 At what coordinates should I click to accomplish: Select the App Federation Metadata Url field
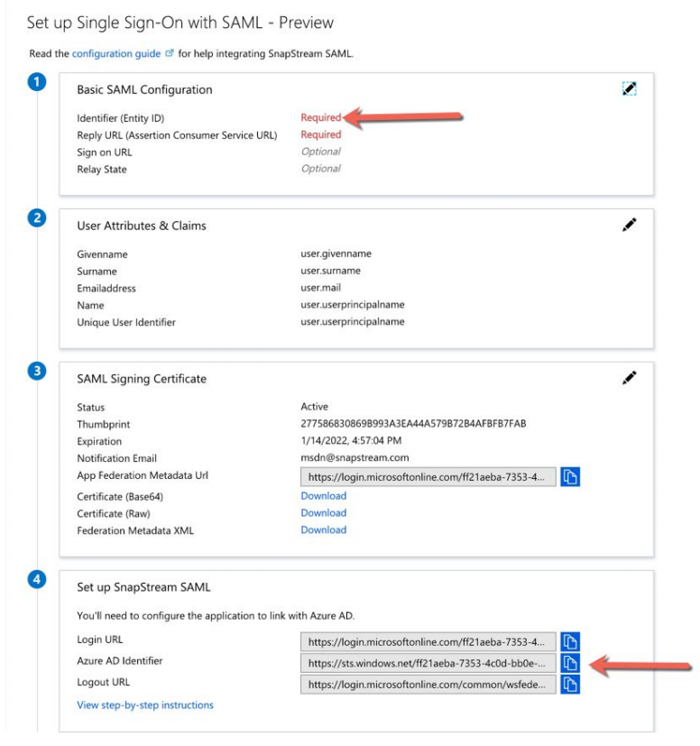click(428, 476)
